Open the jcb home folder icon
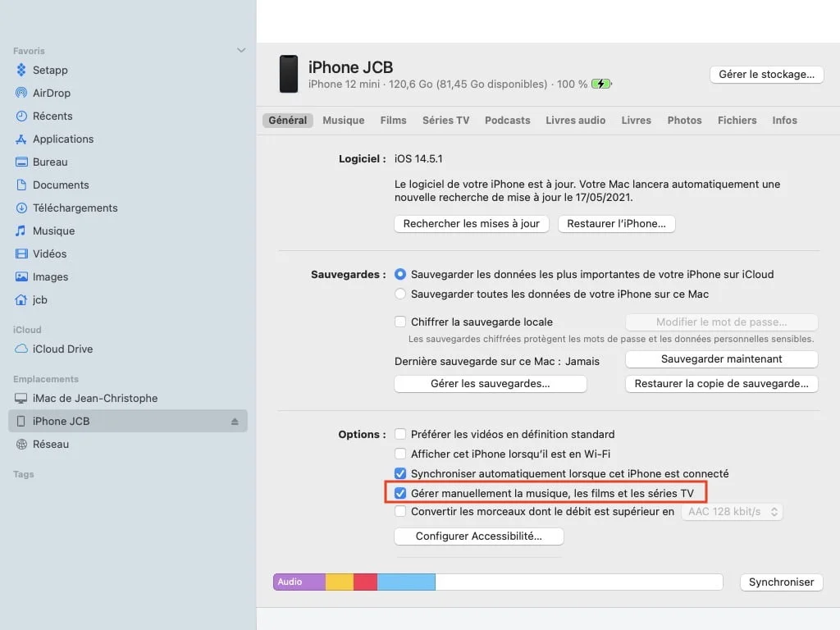The image size is (840, 630). coord(21,300)
